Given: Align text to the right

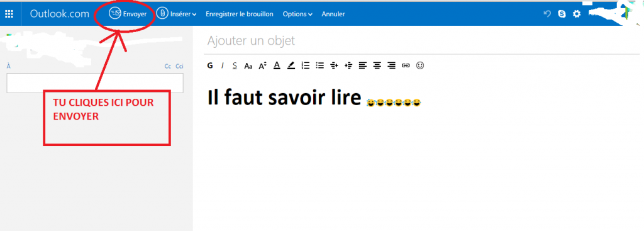Looking at the screenshot, I should coord(391,65).
